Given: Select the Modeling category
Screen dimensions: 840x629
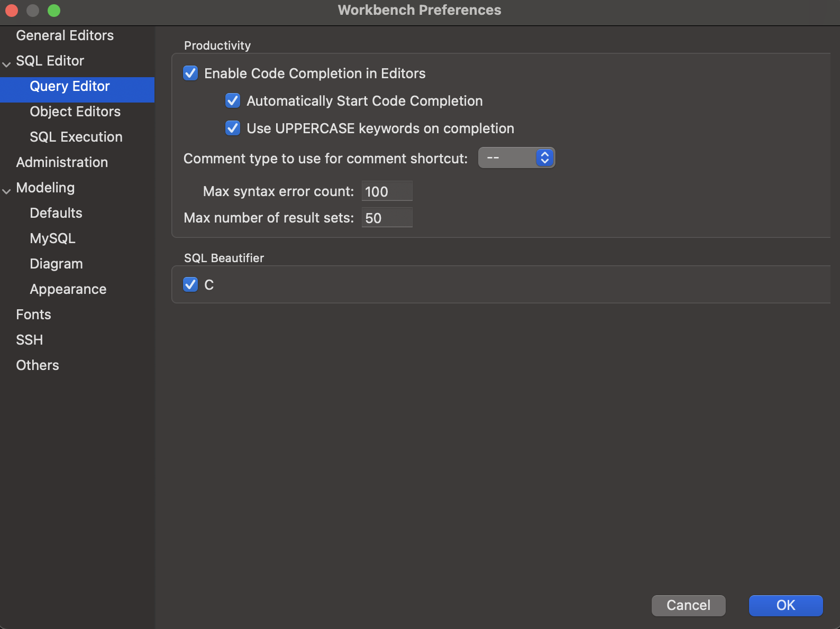Looking at the screenshot, I should pos(45,188).
